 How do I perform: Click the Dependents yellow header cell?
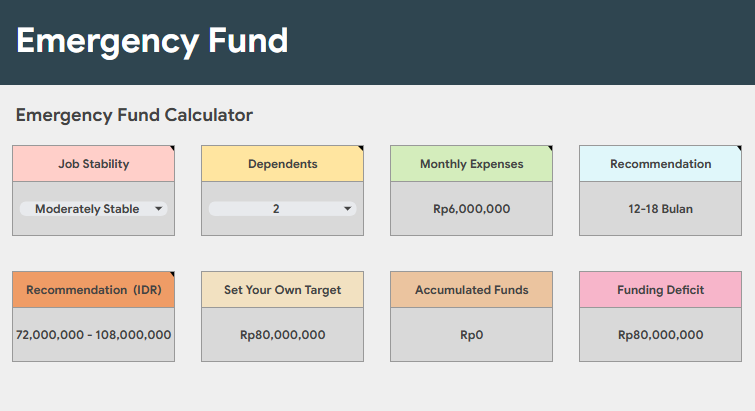pyautogui.click(x=283, y=164)
